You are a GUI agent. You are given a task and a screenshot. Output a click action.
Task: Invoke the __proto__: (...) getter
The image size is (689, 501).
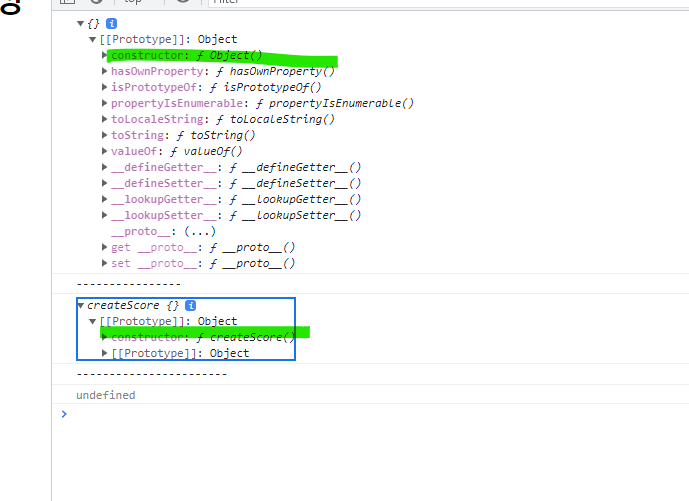point(200,231)
